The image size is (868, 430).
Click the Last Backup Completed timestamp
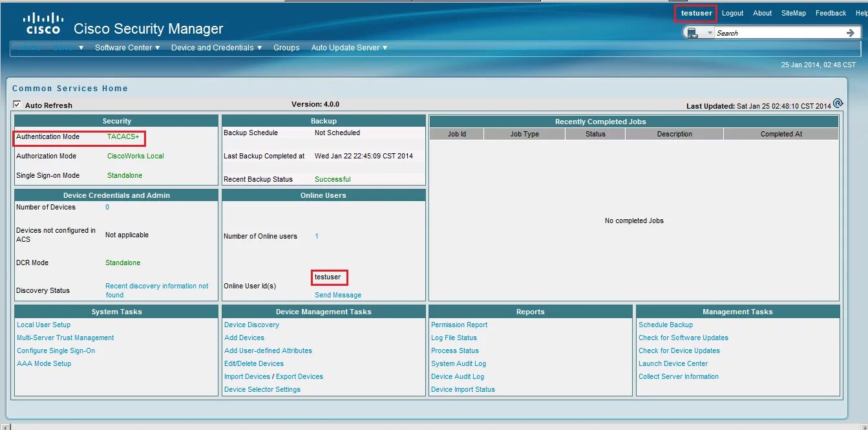(x=364, y=156)
